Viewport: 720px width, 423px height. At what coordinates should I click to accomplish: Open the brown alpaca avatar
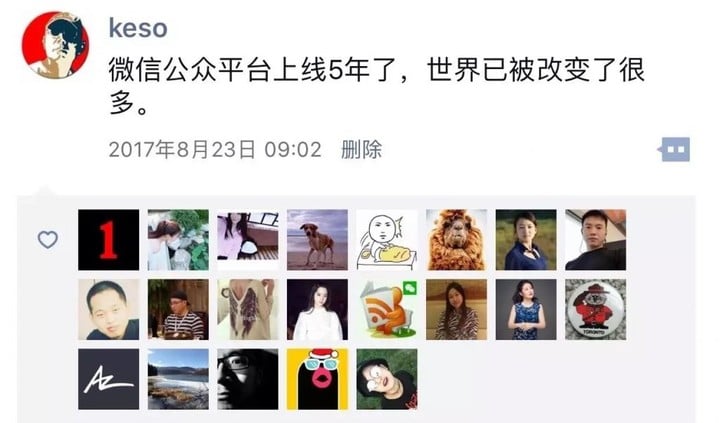pyautogui.click(x=456, y=240)
